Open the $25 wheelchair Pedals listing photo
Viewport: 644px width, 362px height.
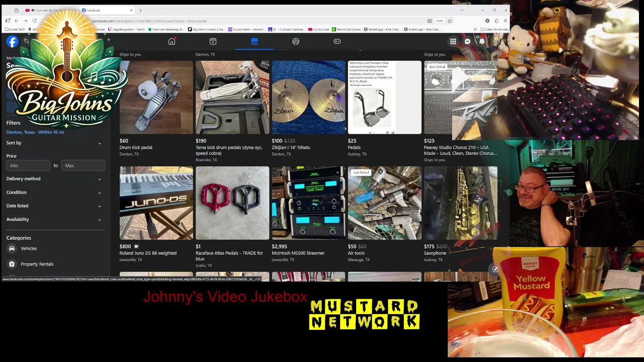pos(384,98)
